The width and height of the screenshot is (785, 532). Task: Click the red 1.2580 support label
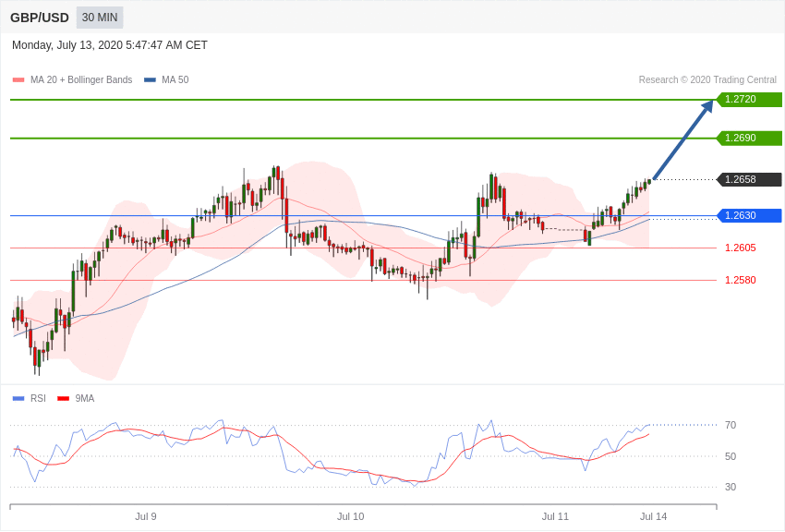pyautogui.click(x=741, y=280)
